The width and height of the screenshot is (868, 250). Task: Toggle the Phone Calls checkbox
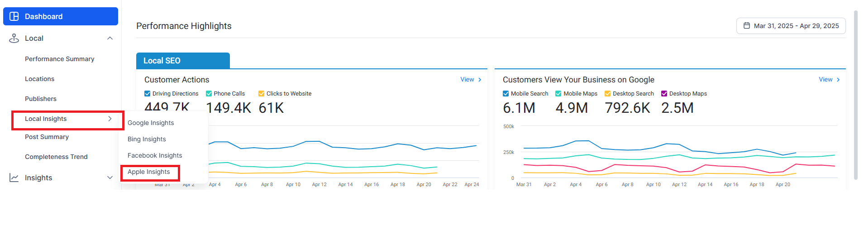coord(209,94)
